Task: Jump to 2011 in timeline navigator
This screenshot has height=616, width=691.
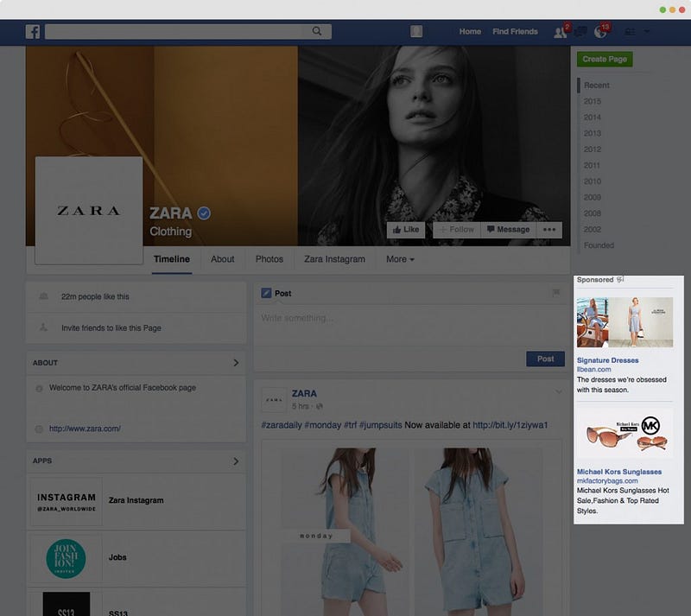Action: pyautogui.click(x=592, y=165)
